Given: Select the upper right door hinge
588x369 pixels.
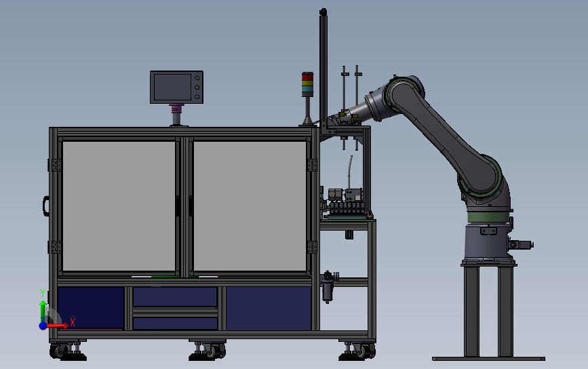Looking at the screenshot, I should [x=312, y=165].
